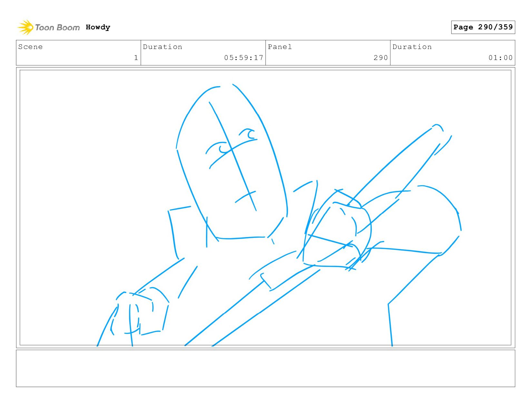Viewport: 532px width, 411px height.
Task: Click the panel duration '01:00'
Action: (x=500, y=58)
